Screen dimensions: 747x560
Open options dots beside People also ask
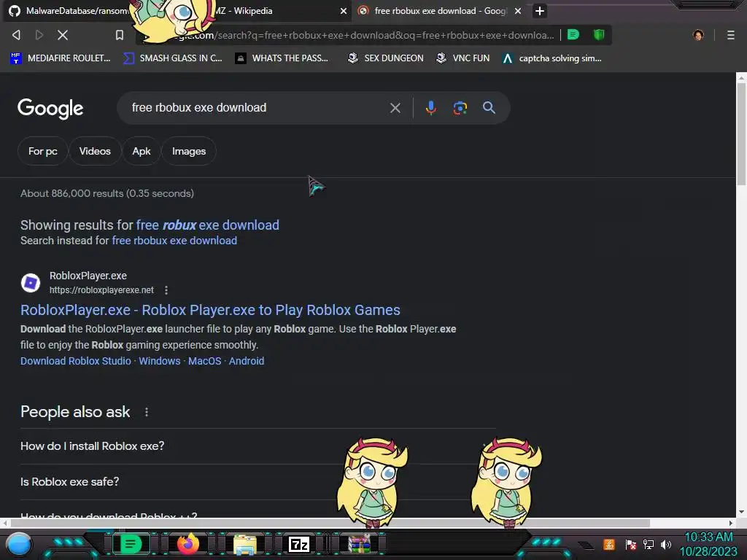click(146, 412)
